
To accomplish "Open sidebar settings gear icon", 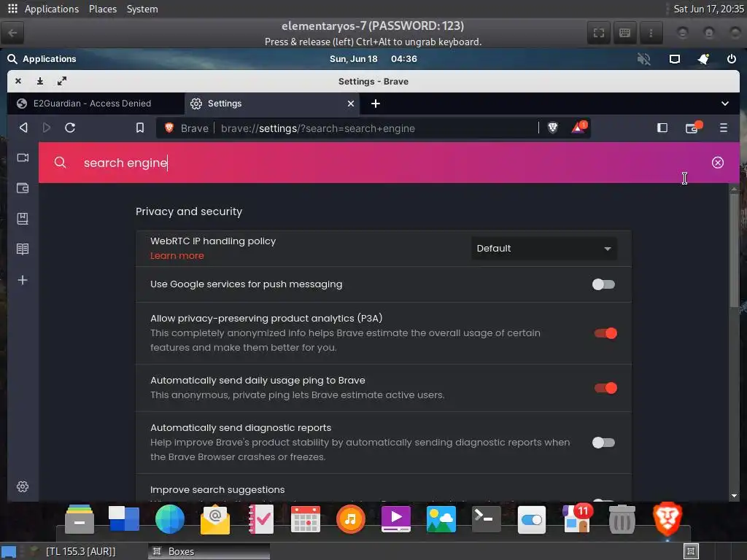I will pyautogui.click(x=23, y=486).
